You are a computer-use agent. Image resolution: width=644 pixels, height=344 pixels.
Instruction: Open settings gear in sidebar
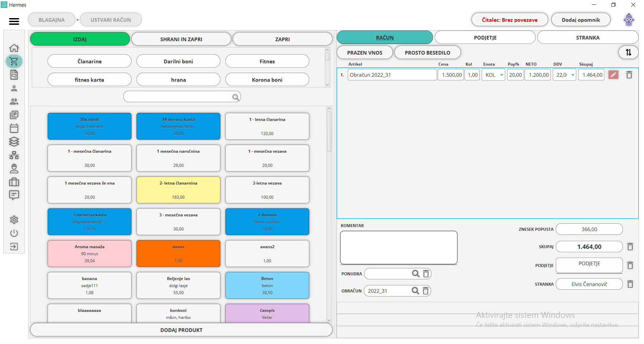14,220
